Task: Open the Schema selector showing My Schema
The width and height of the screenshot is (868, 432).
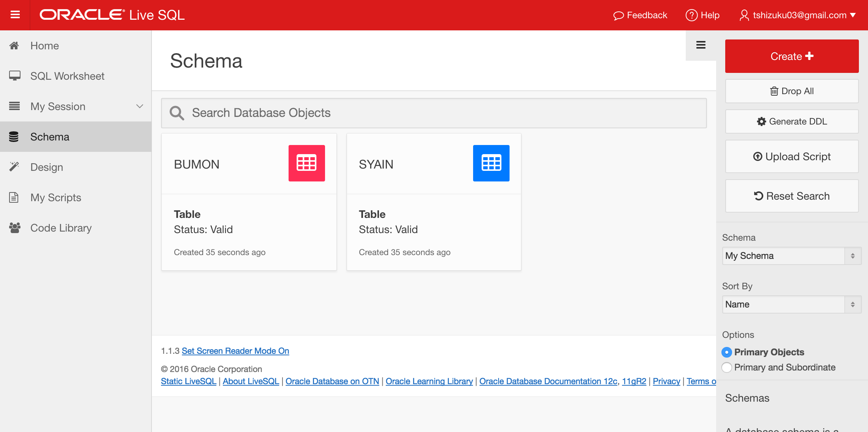Action: pos(791,256)
